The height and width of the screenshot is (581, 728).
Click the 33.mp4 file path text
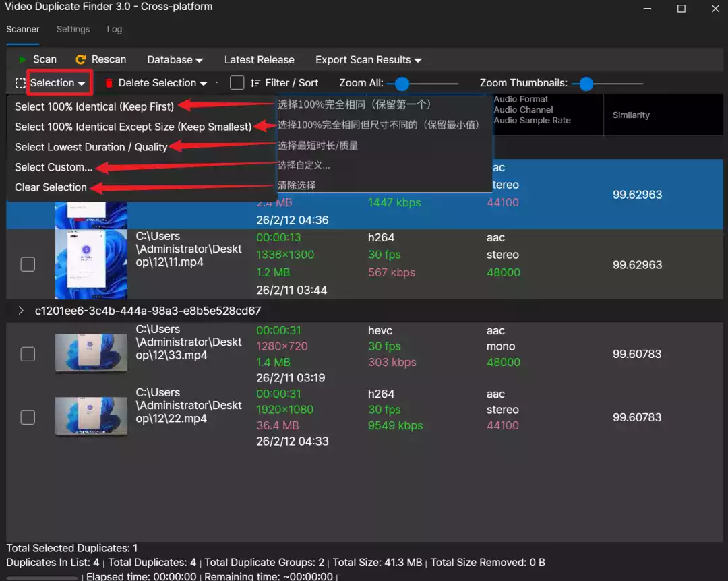coord(189,342)
